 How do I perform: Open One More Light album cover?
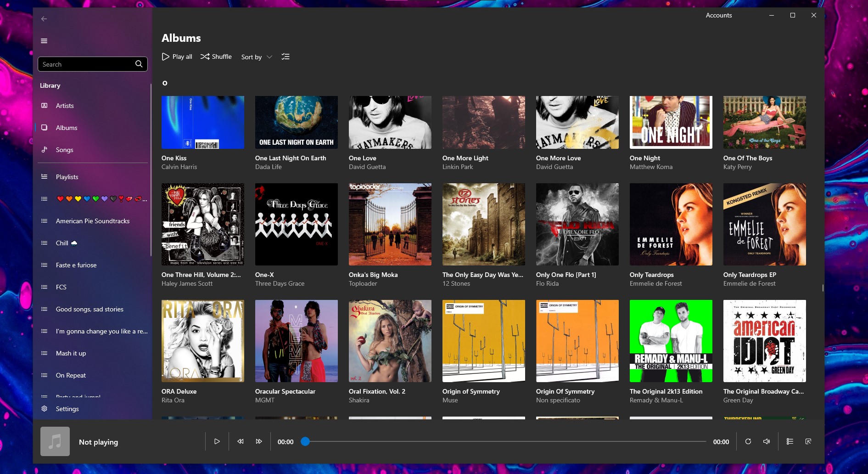pyautogui.click(x=484, y=122)
